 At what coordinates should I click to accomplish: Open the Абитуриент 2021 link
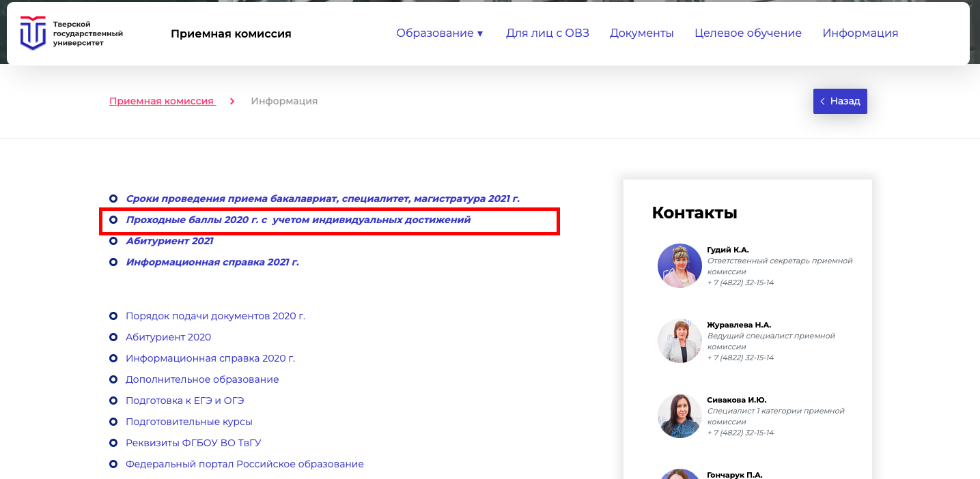click(169, 241)
